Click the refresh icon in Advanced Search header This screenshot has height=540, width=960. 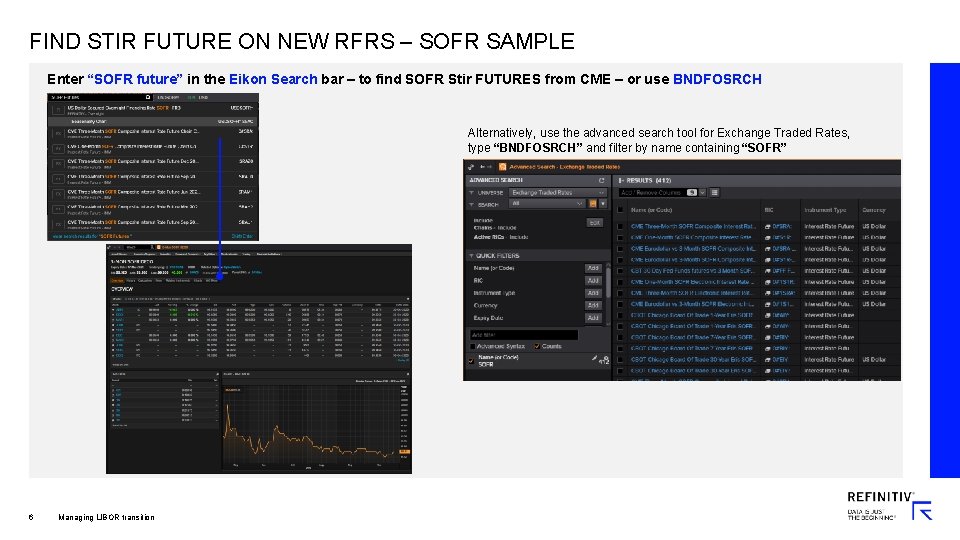[x=601, y=181]
